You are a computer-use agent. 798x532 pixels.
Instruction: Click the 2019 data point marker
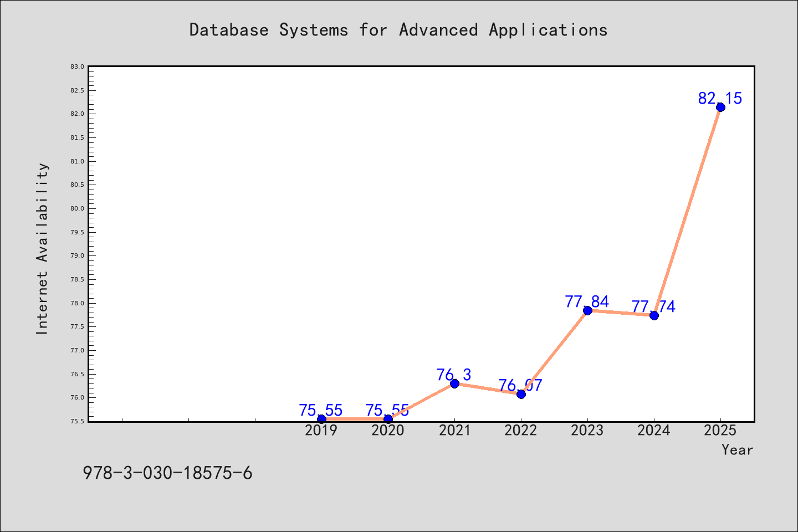(321, 419)
